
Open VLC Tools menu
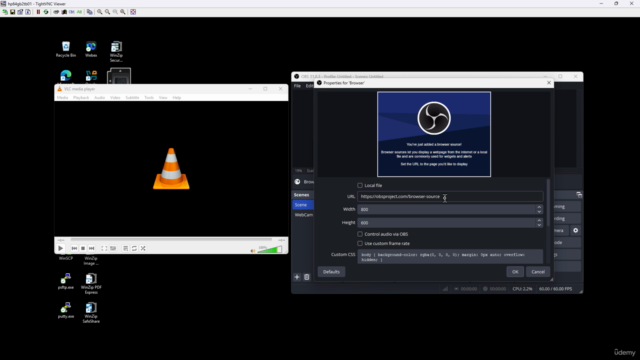[x=149, y=98]
